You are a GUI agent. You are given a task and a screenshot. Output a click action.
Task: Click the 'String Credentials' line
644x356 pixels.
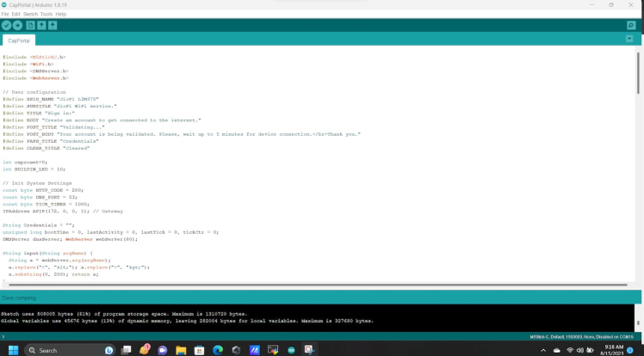click(x=39, y=225)
